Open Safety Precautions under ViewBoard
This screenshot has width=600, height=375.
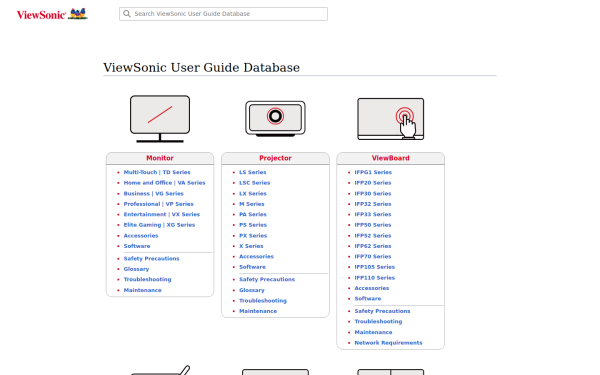pyautogui.click(x=382, y=311)
